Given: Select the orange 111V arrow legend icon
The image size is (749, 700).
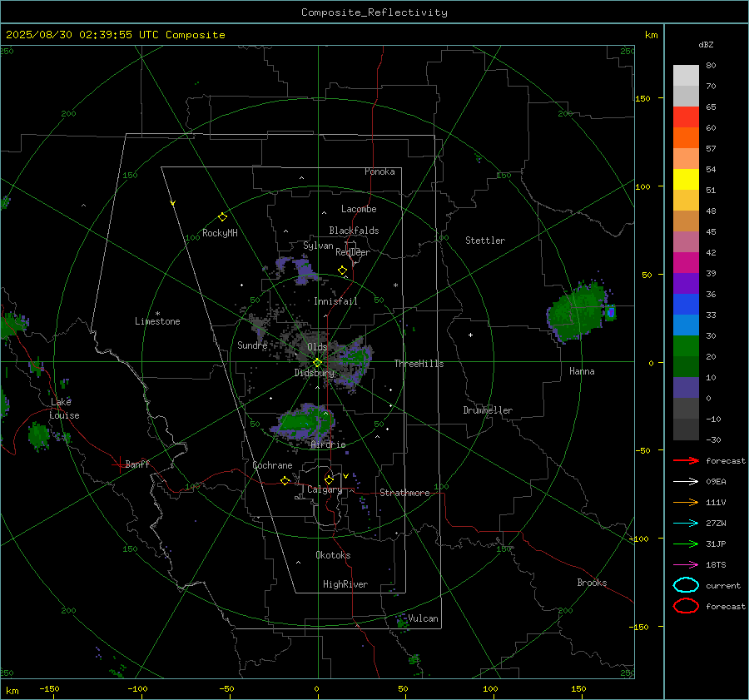Looking at the screenshot, I should [686, 502].
